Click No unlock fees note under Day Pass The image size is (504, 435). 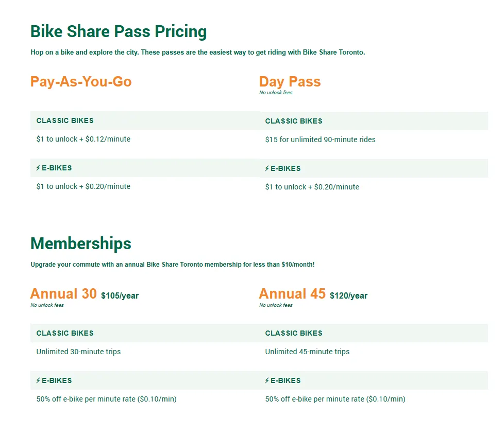click(276, 93)
